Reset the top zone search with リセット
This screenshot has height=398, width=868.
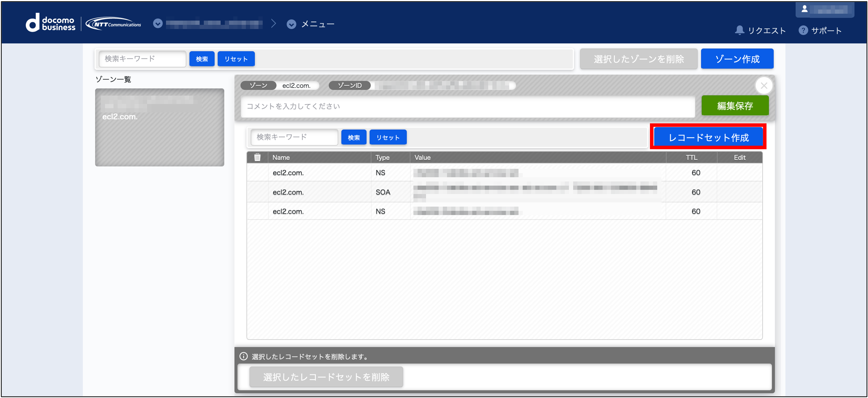click(236, 59)
